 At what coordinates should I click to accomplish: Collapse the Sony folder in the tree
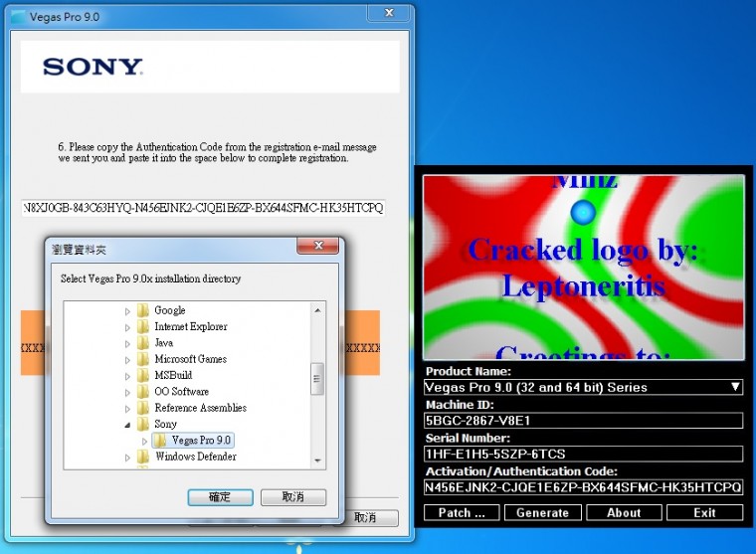pyautogui.click(x=127, y=425)
